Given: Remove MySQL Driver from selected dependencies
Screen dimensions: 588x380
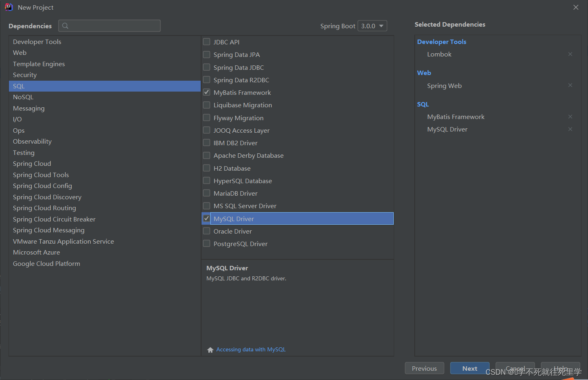Looking at the screenshot, I should click(570, 129).
